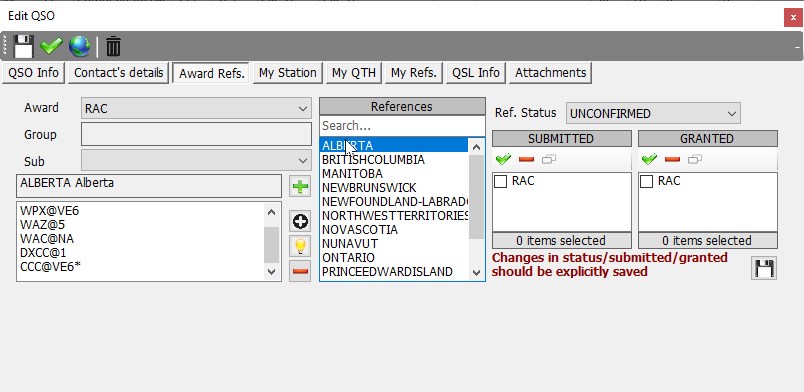The height and width of the screenshot is (392, 804).
Task: Select NUNAVUT in references list
Action: 394,243
